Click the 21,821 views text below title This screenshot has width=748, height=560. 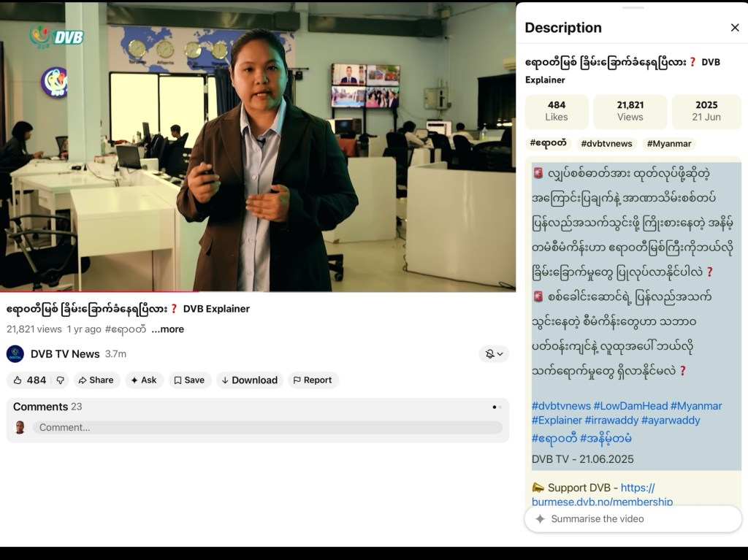(34, 329)
